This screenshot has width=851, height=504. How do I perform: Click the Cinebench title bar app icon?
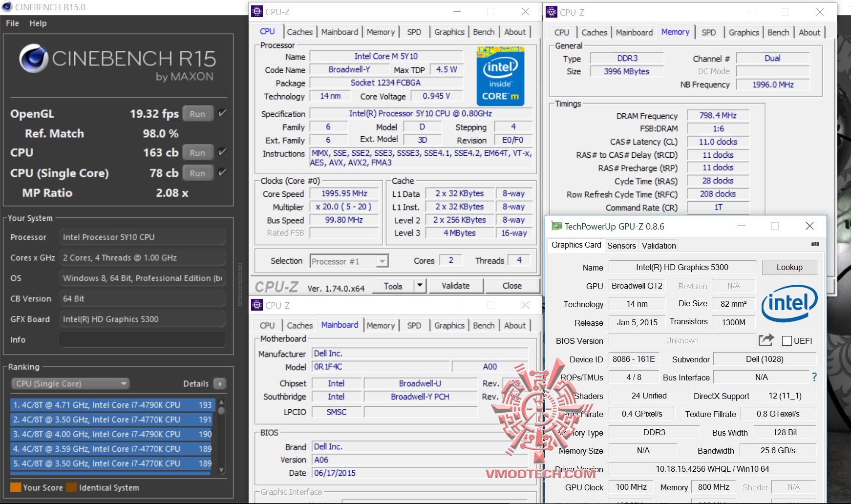7,7
